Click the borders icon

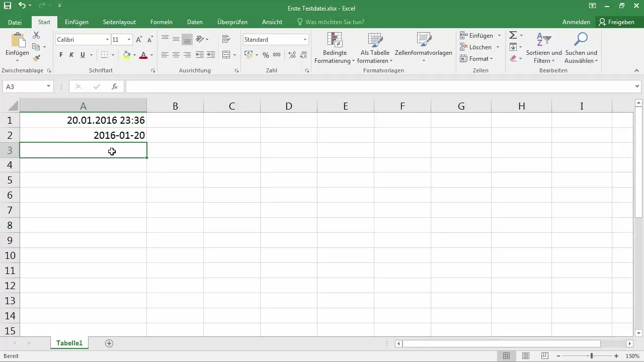point(104,55)
